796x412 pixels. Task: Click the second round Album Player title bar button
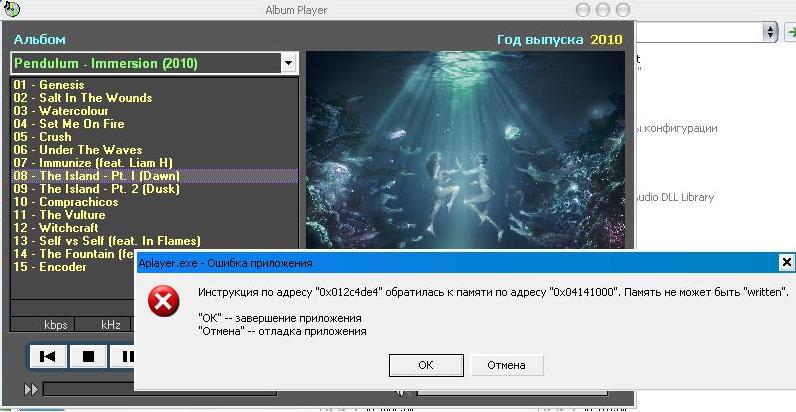(603, 10)
